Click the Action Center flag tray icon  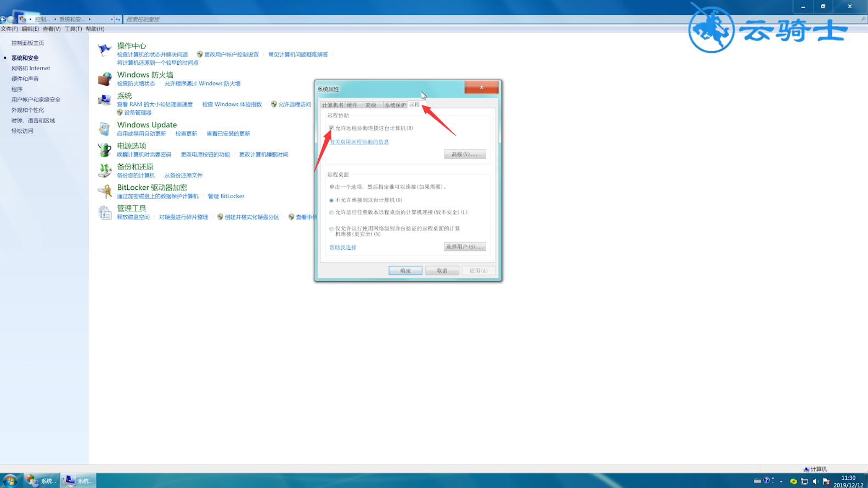(826, 481)
